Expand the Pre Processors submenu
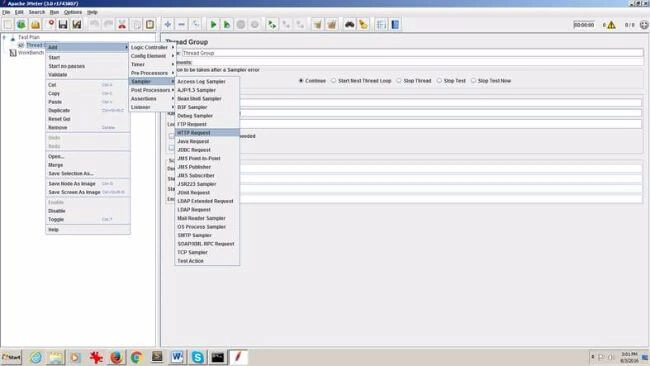The image size is (650, 366). click(152, 73)
